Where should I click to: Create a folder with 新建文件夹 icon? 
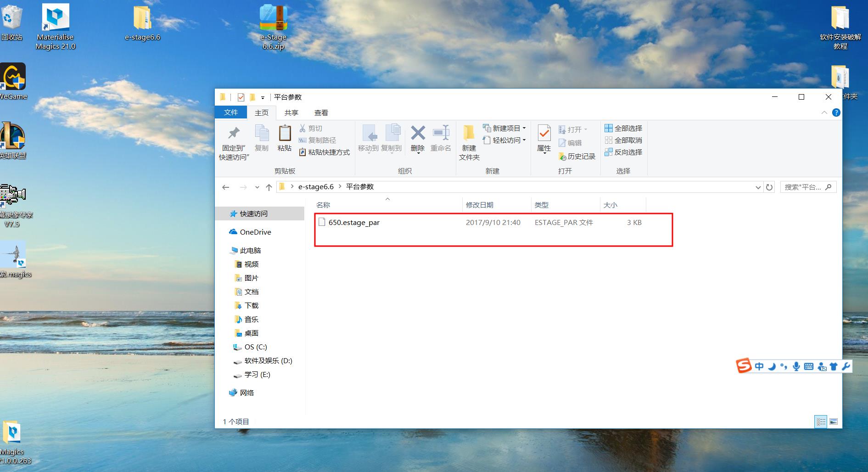click(469, 134)
